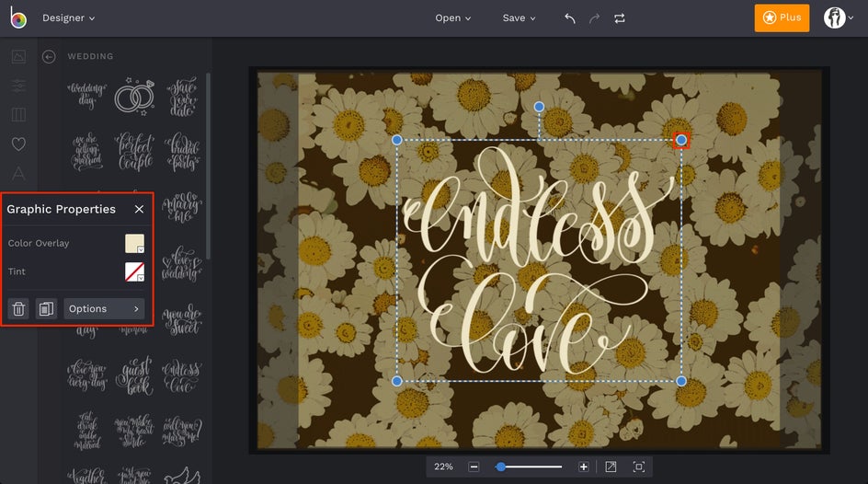Open the Image Manager sidebar icon
868x484 pixels.
[x=18, y=57]
